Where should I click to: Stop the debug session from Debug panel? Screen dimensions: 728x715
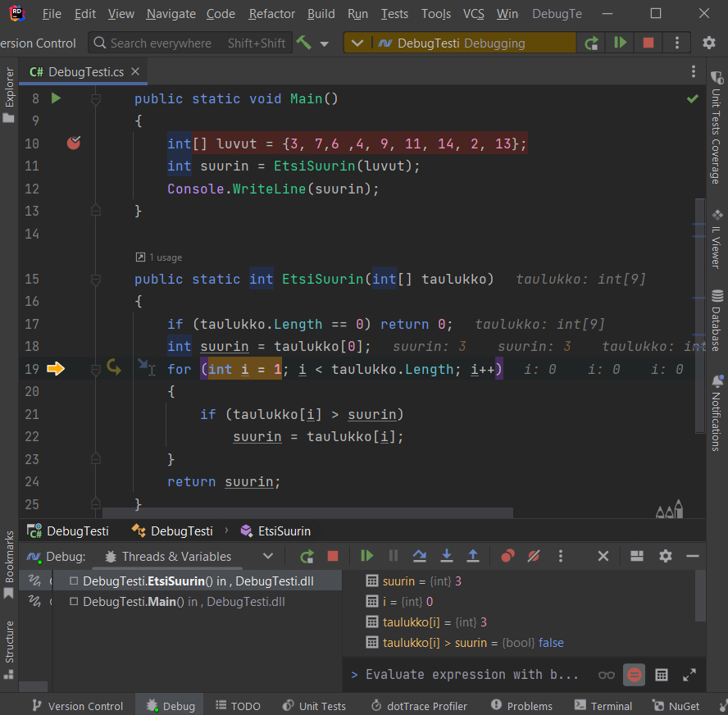332,556
